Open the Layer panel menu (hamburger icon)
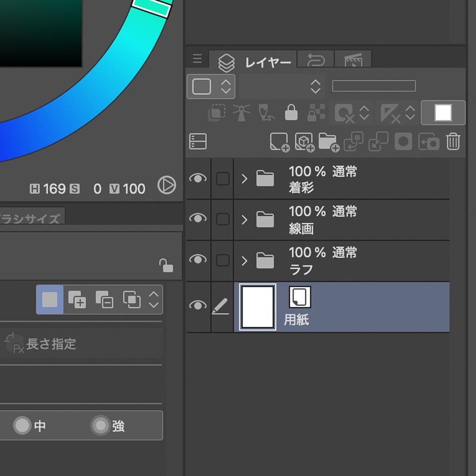The width and height of the screenshot is (476, 476). click(x=197, y=59)
